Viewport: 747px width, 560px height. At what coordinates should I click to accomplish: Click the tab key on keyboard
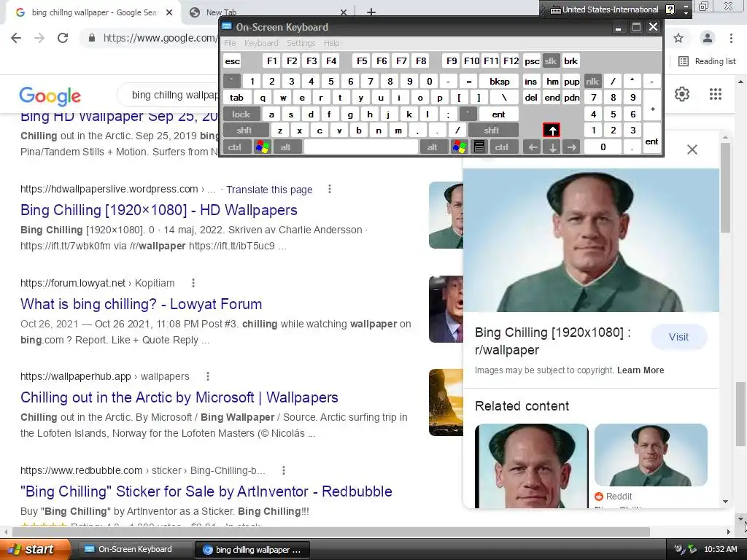pos(237,98)
